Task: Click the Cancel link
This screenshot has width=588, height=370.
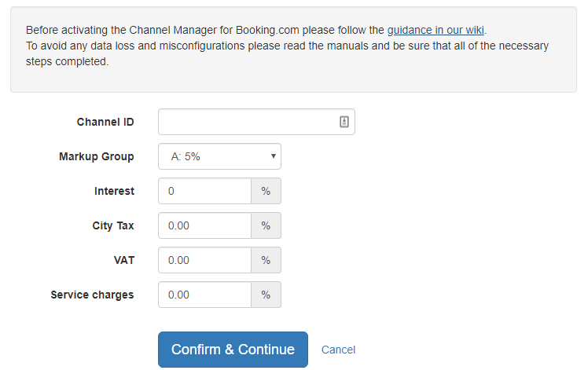Action: pos(338,350)
